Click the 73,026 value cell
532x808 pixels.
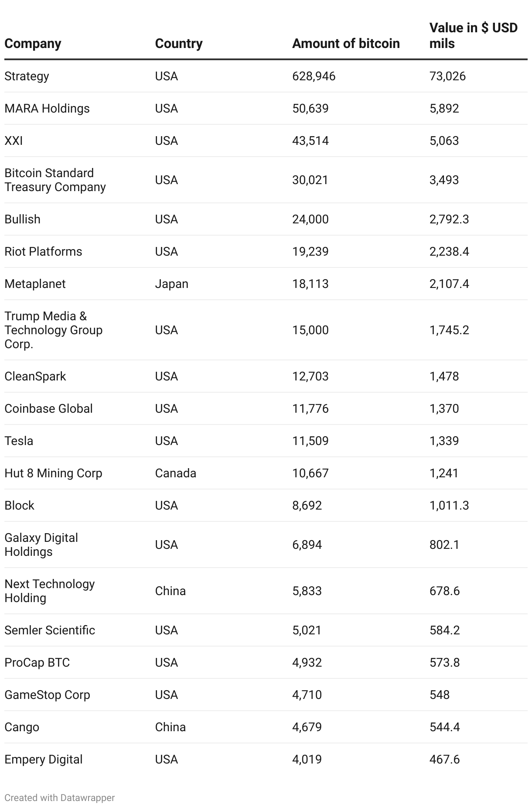tap(447, 76)
